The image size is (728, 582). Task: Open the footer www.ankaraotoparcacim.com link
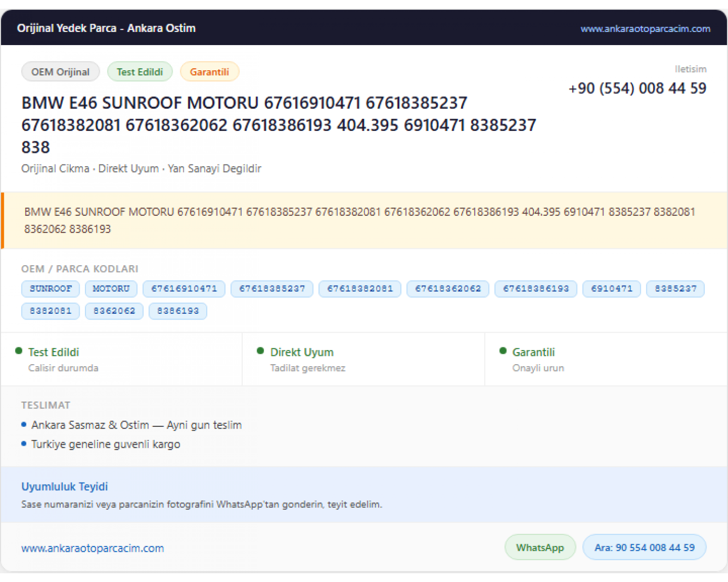point(93,548)
